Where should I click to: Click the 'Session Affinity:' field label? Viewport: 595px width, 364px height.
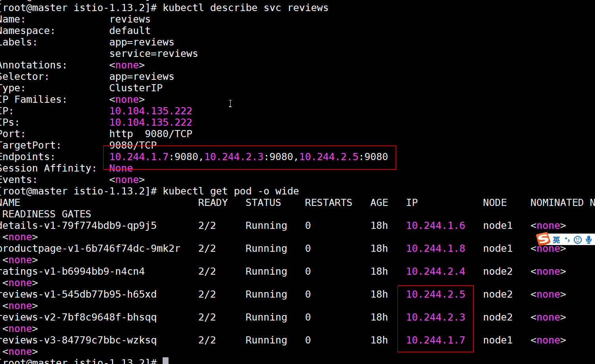[x=48, y=168]
